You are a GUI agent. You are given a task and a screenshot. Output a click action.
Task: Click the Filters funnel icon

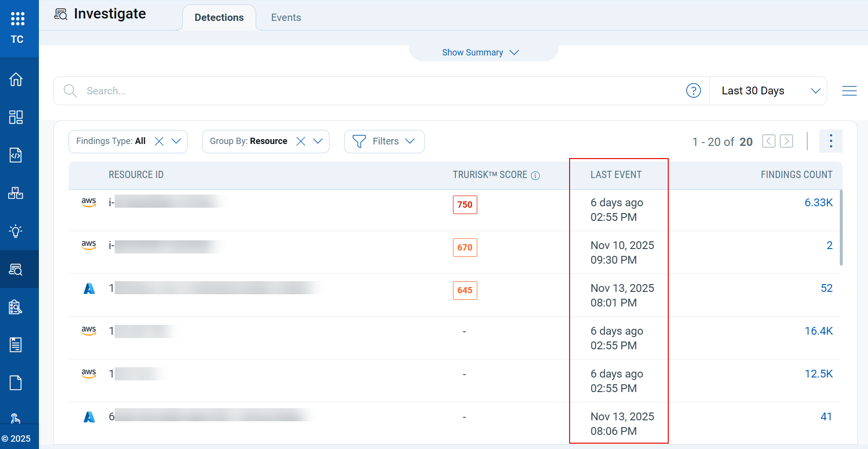pyautogui.click(x=359, y=141)
